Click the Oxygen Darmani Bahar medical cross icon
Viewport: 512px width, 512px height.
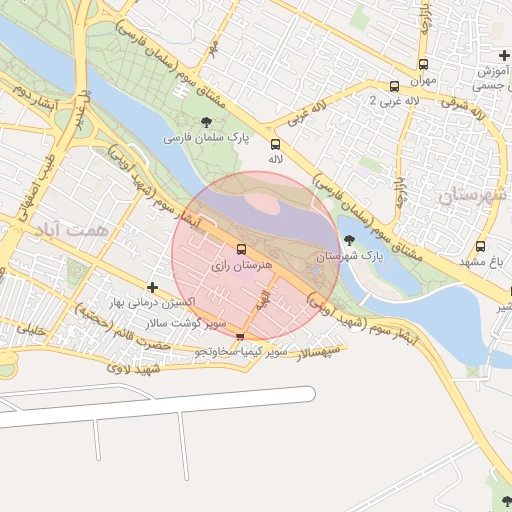point(152,287)
